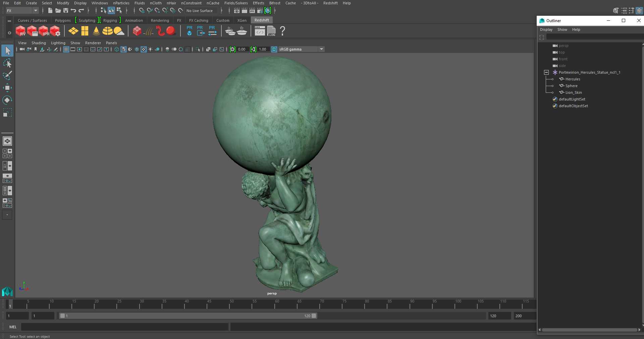The image size is (644, 339).
Task: Click the time range slider bar
Action: click(188, 316)
